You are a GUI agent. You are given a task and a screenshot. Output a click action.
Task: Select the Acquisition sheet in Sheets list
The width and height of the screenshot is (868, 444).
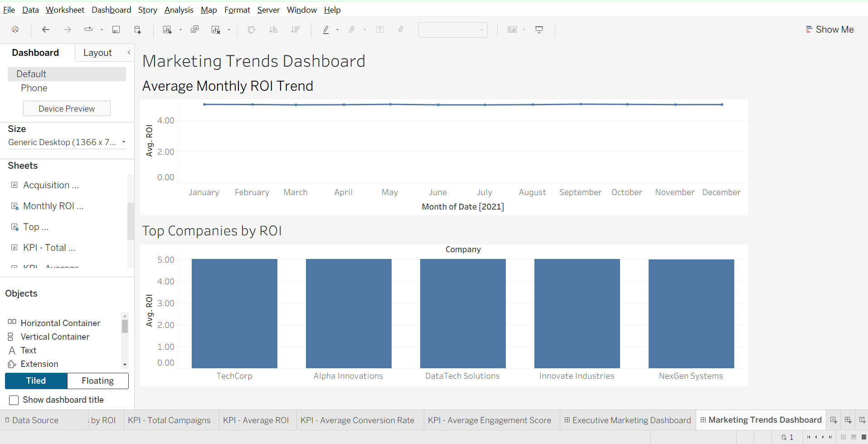tap(51, 185)
